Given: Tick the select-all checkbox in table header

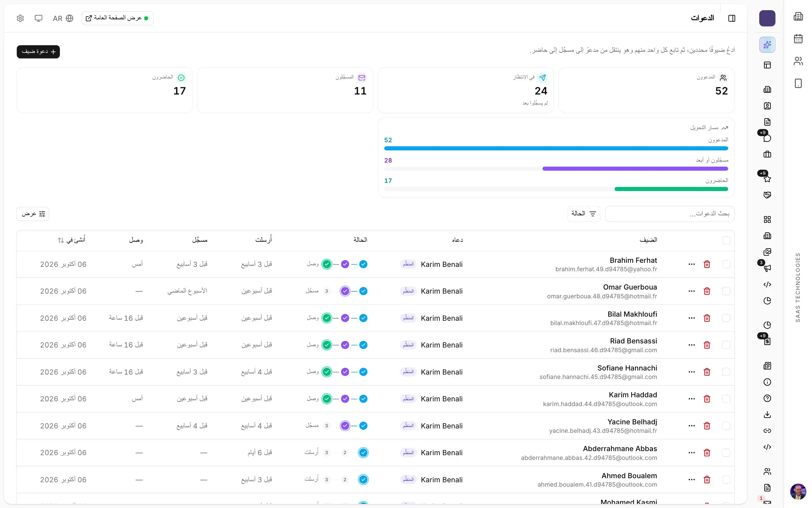Looking at the screenshot, I should click(x=726, y=240).
